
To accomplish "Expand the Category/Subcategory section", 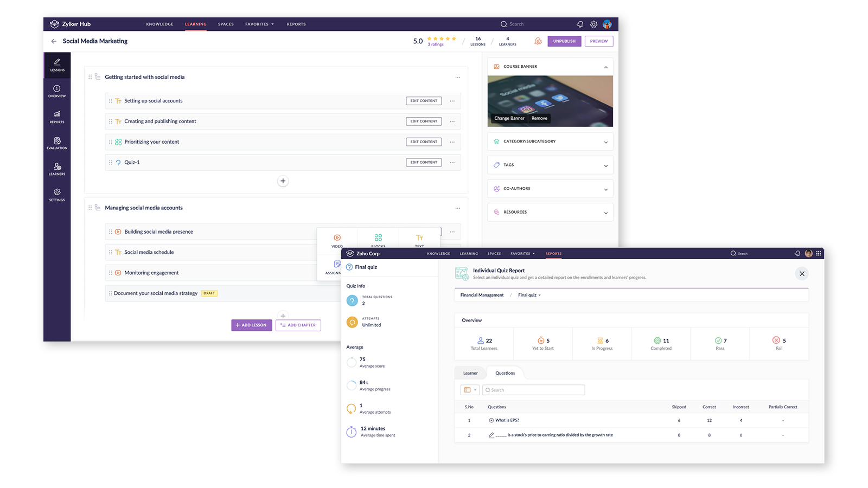I will pyautogui.click(x=550, y=142).
